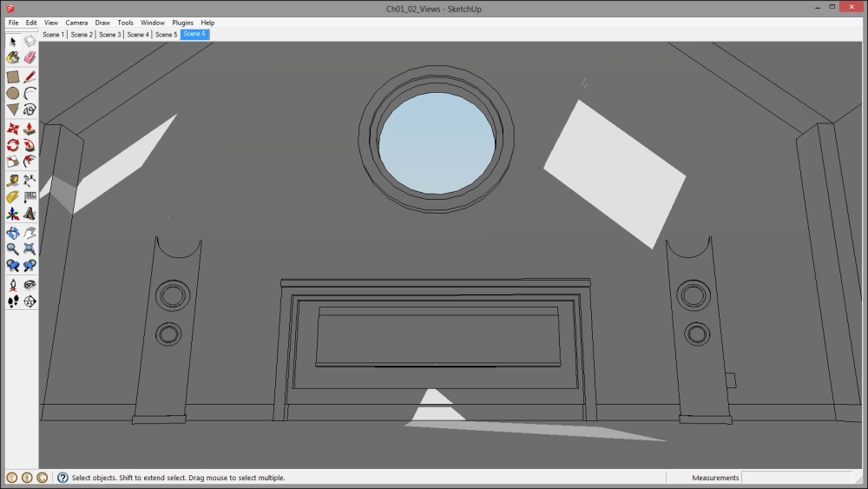Activate the Rotate tool

coord(13,145)
